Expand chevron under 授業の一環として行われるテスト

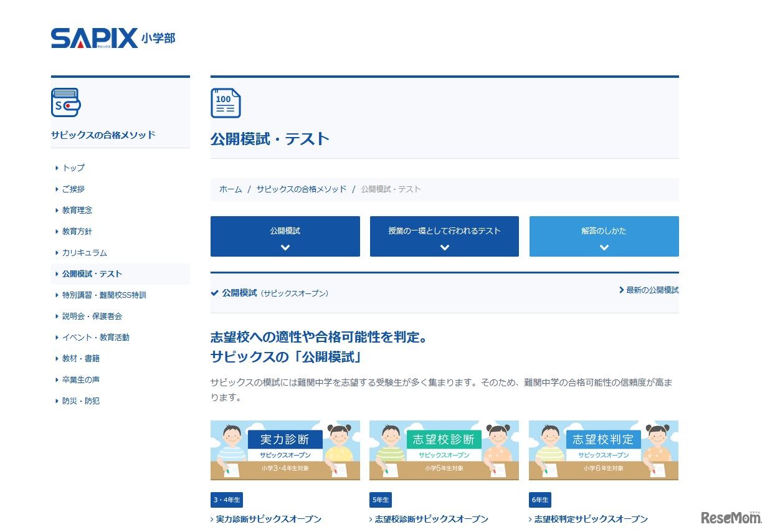click(x=445, y=247)
